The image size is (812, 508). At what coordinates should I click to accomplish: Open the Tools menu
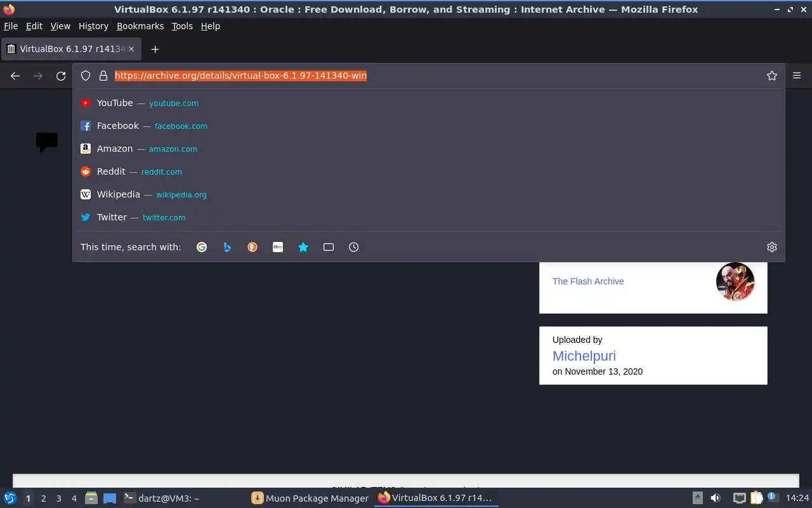[182, 26]
